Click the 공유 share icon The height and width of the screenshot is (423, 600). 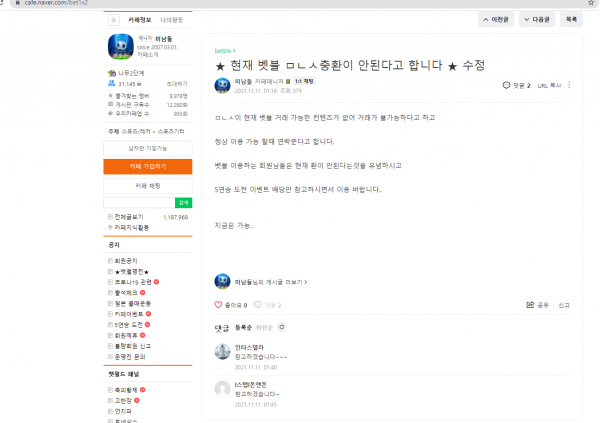point(530,305)
